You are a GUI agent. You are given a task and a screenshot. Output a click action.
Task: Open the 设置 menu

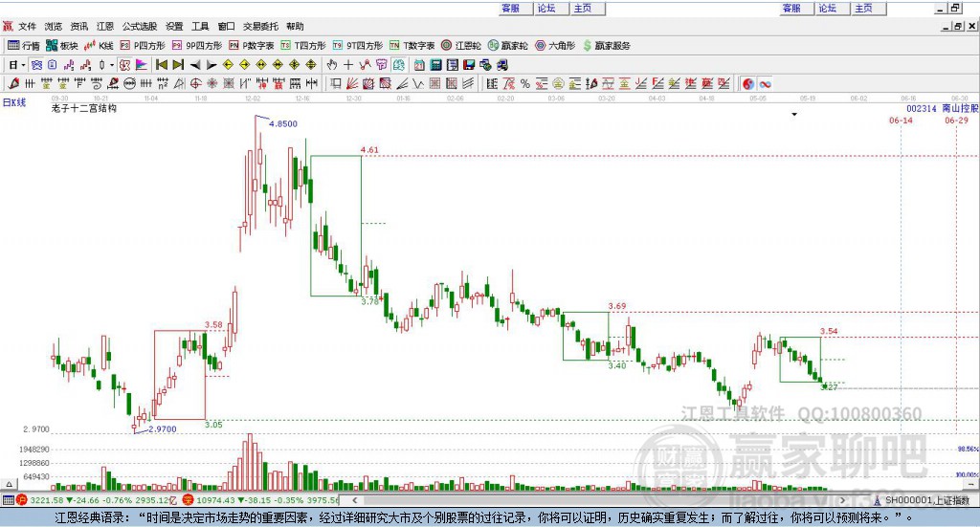(x=174, y=26)
